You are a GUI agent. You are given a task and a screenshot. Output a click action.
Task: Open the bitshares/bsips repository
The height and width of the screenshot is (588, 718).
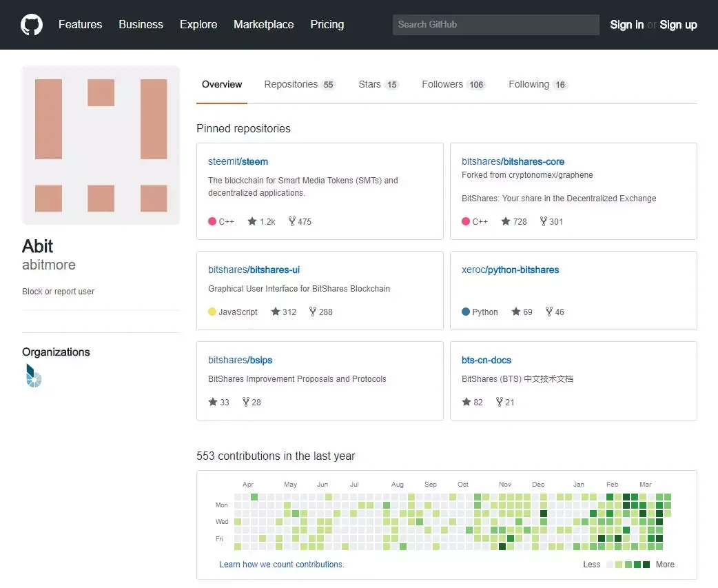240,360
